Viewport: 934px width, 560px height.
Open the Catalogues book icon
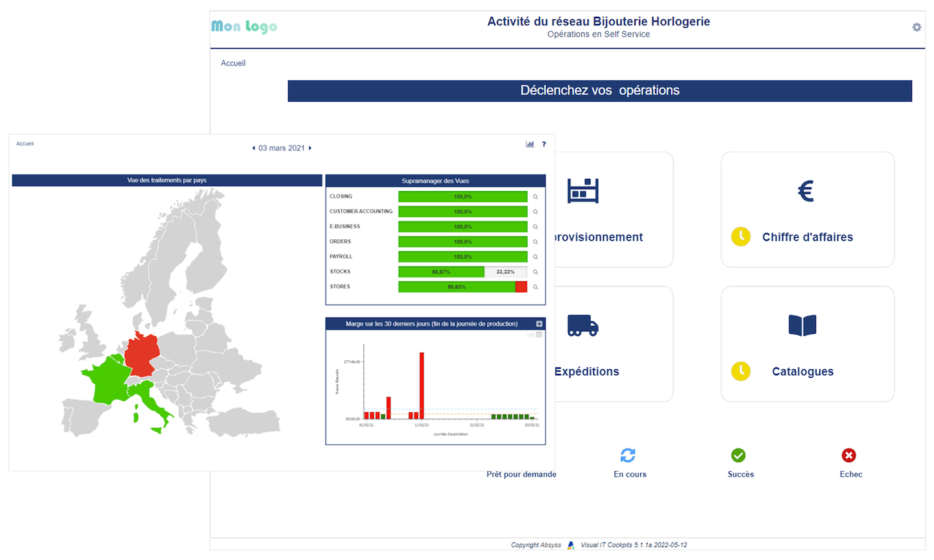click(802, 325)
